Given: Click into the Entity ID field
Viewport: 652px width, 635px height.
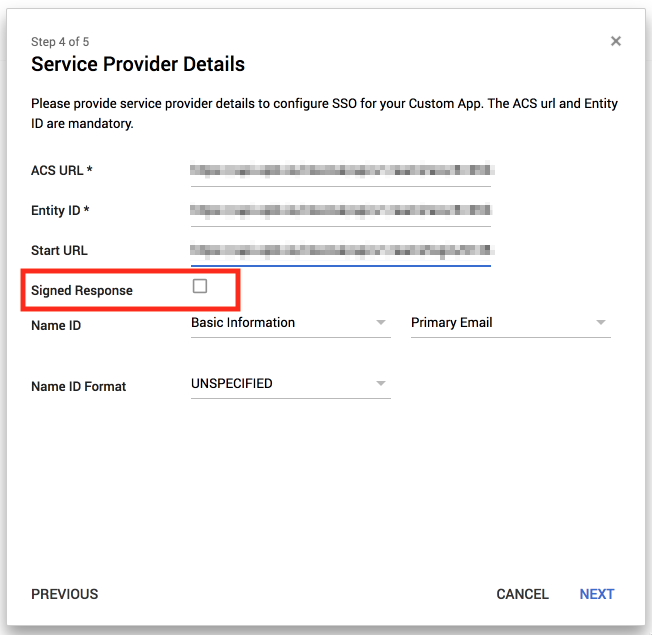Looking at the screenshot, I should [x=340, y=211].
